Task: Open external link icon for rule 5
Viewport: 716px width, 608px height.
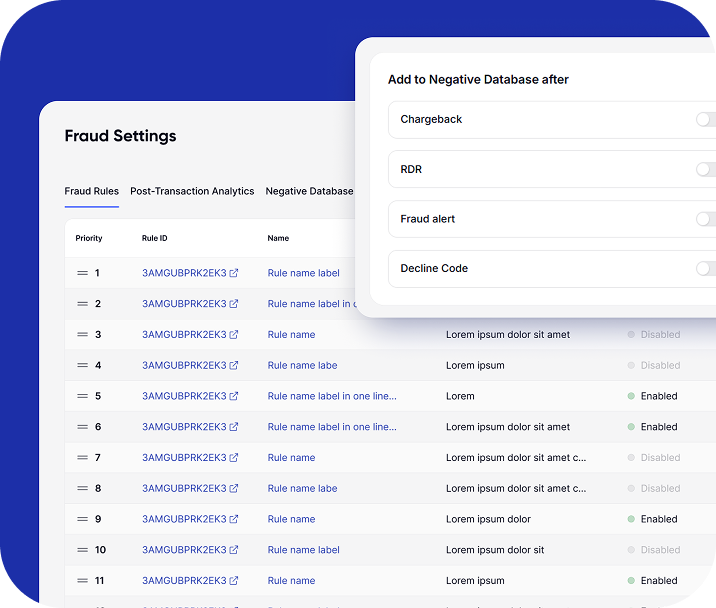Action: click(234, 396)
